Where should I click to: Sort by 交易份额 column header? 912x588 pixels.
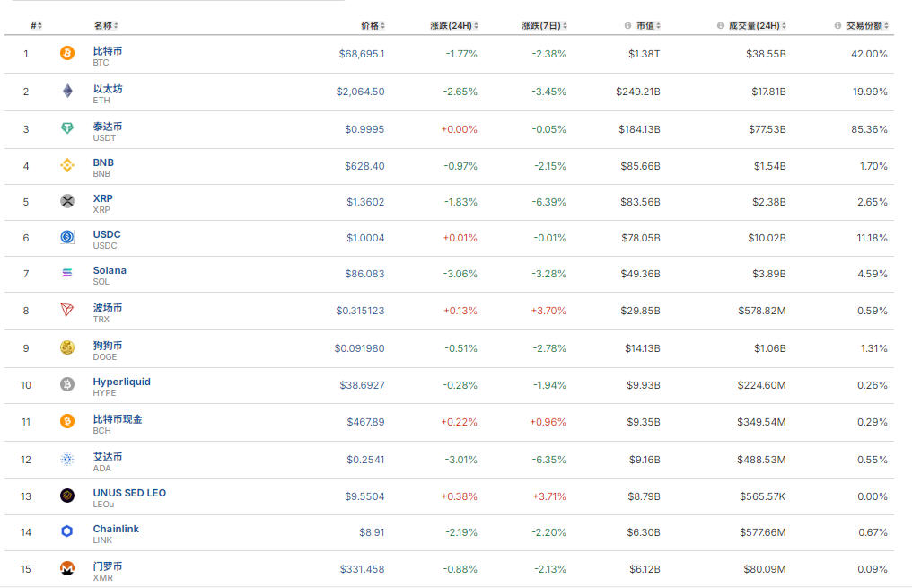(x=864, y=25)
